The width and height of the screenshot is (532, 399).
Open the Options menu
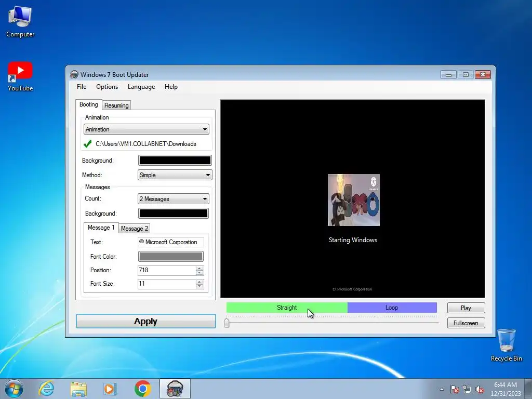[107, 87]
